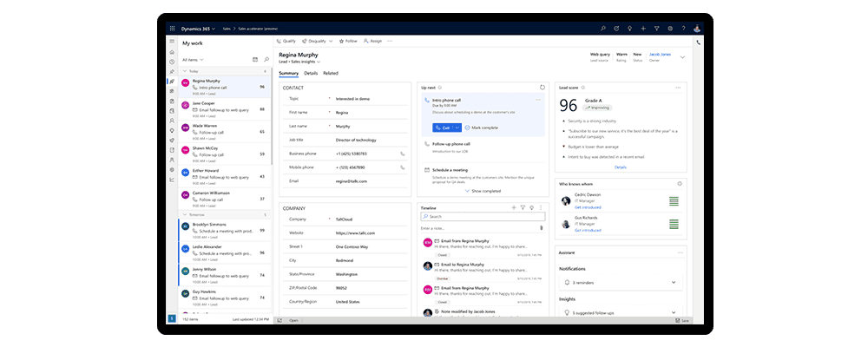The image size is (868, 347).
Task: Click Get introduced under Cedric Dawson
Action: tap(588, 207)
